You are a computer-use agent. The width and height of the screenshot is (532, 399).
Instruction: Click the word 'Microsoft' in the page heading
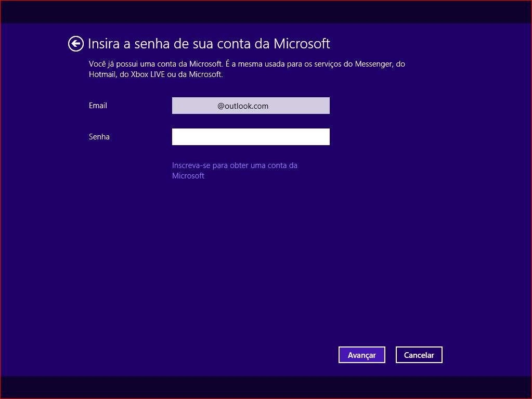tap(302, 43)
